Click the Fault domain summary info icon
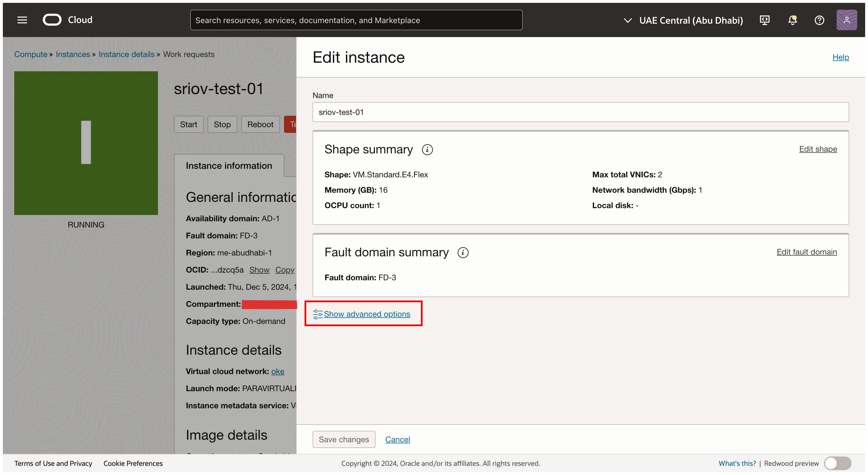Image resolution: width=868 pixels, height=475 pixels. [463, 253]
